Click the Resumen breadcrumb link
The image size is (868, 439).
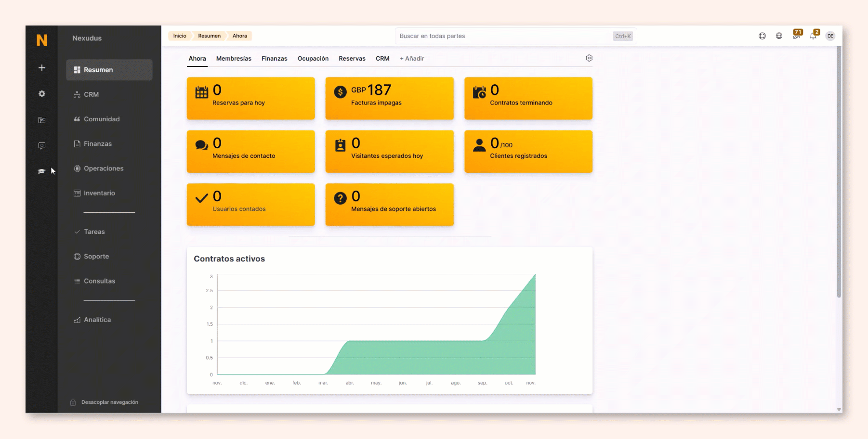click(x=209, y=36)
